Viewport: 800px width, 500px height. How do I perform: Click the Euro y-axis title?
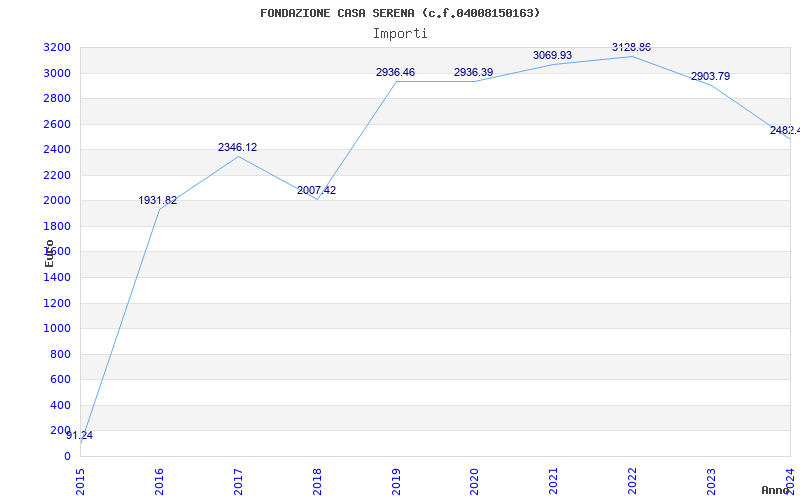[49, 253]
